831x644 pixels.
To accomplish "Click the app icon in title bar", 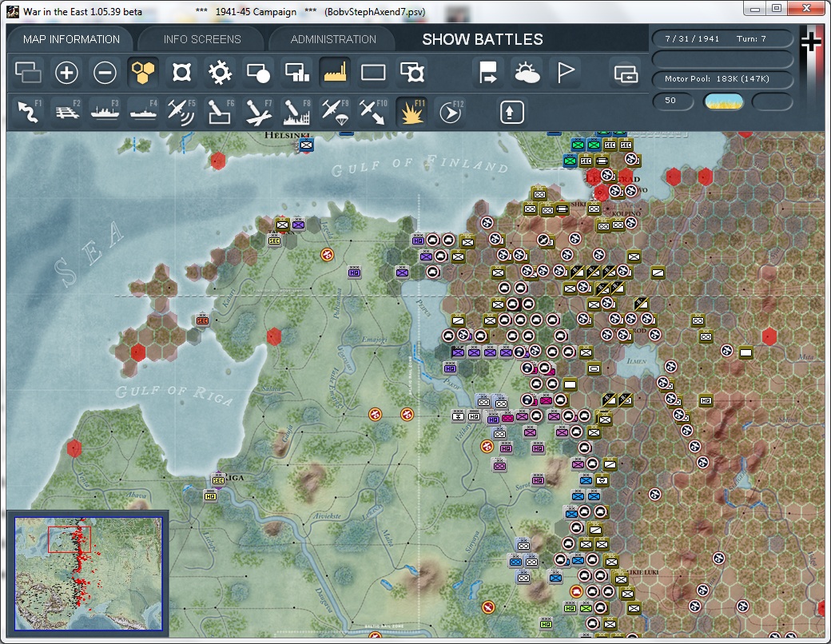I will [x=14, y=11].
